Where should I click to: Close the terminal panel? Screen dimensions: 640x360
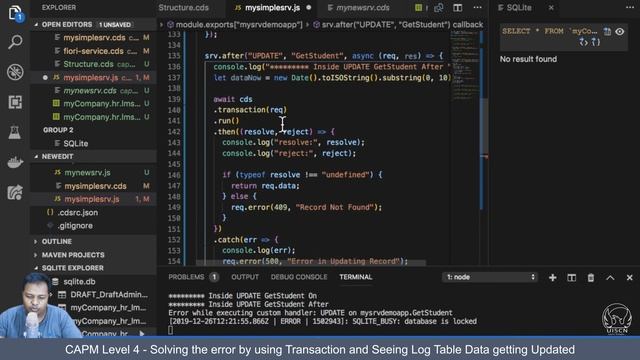point(629,278)
